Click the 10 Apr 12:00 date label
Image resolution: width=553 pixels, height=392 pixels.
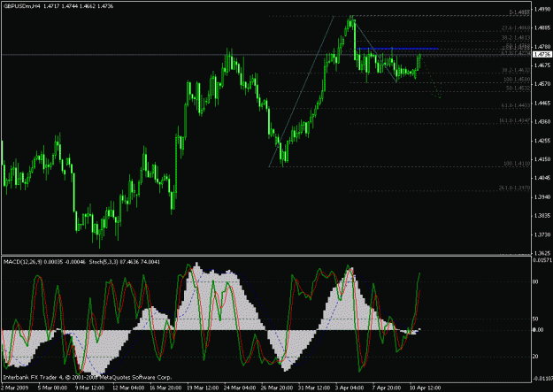(425, 388)
